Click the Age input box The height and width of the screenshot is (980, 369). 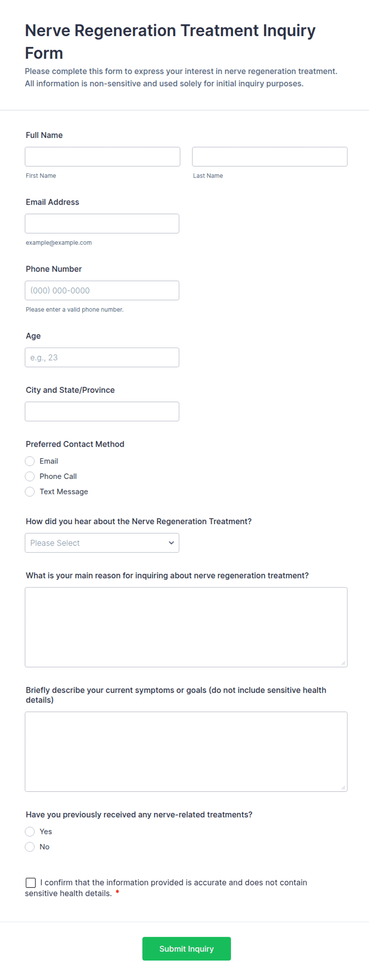102,357
